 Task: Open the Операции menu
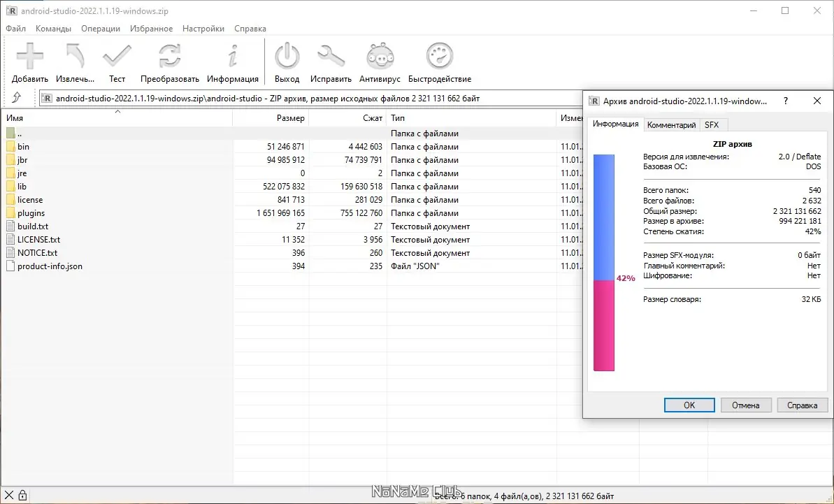pos(100,29)
